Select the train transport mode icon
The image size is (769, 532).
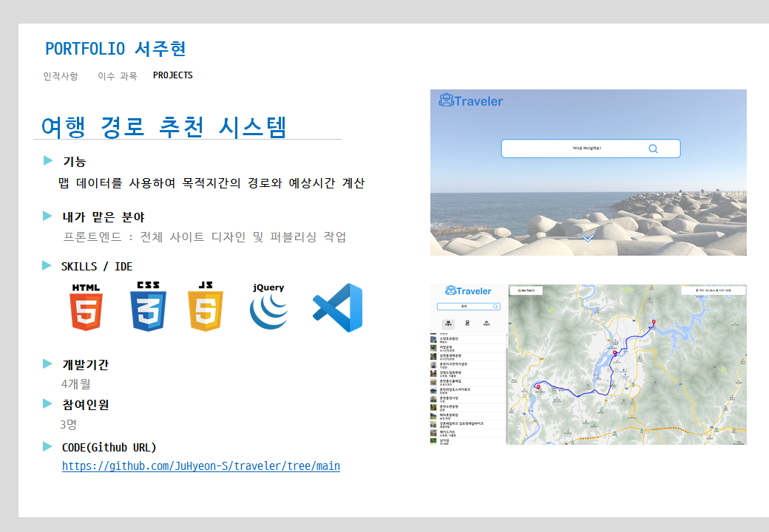[x=467, y=324]
